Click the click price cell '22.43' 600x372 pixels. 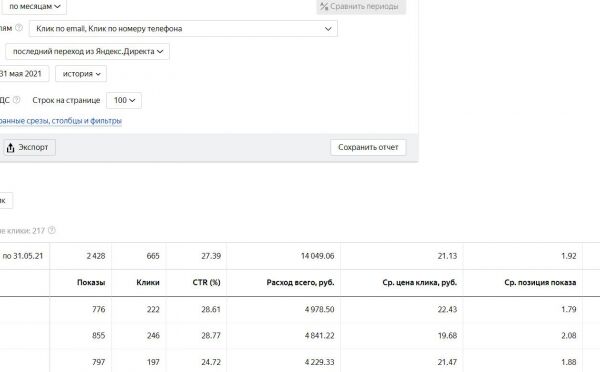[447, 309]
